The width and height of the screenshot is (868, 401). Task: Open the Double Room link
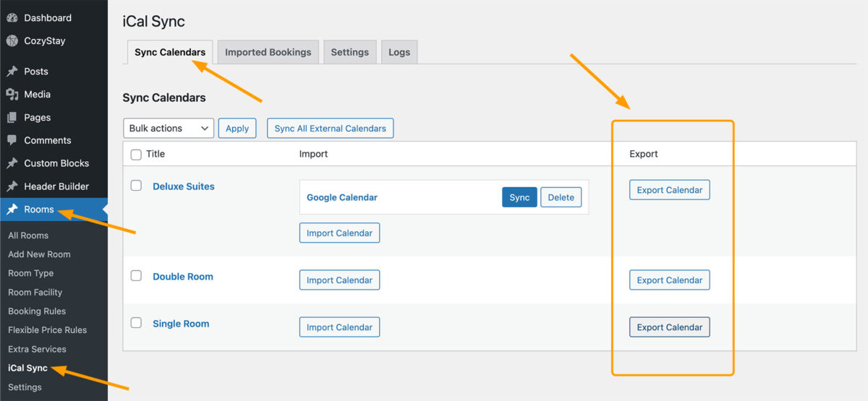point(183,277)
